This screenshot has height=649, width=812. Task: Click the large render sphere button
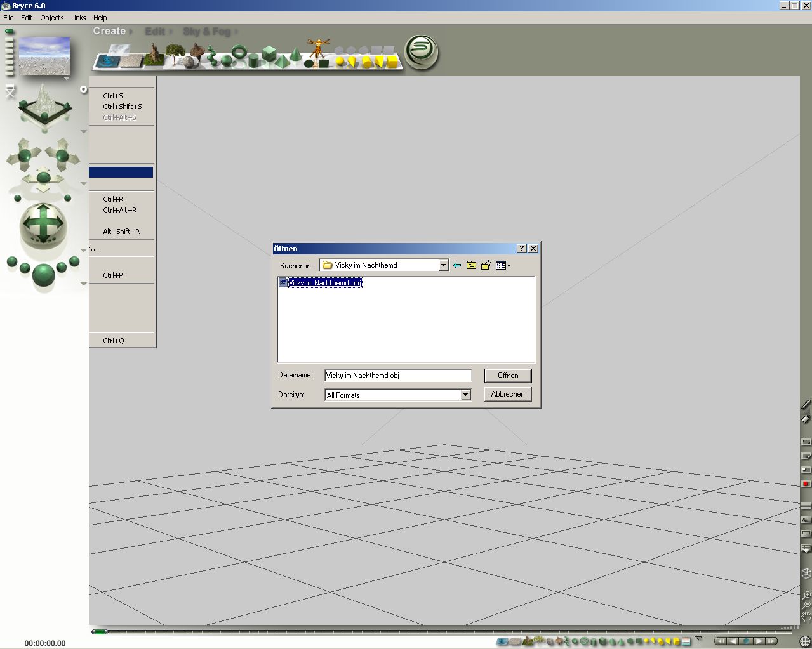43,275
